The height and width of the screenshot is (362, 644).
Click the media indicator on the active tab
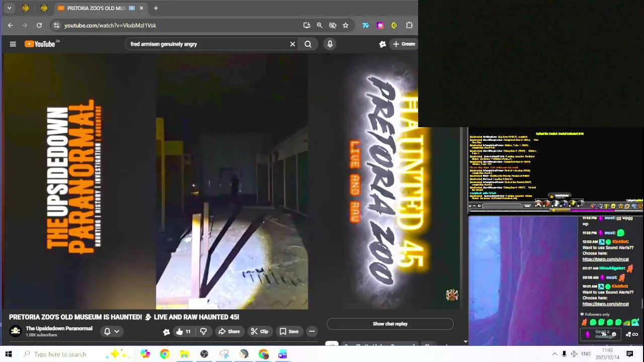click(x=132, y=8)
